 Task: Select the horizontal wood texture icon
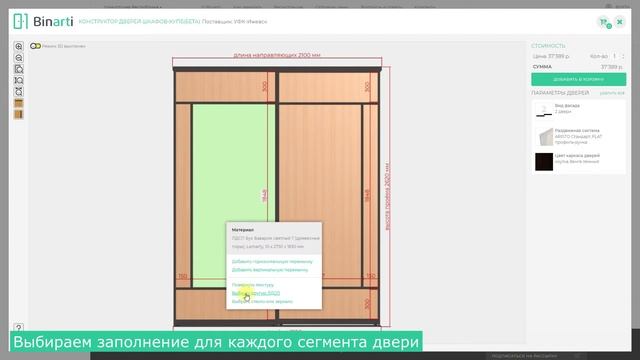tap(18, 103)
